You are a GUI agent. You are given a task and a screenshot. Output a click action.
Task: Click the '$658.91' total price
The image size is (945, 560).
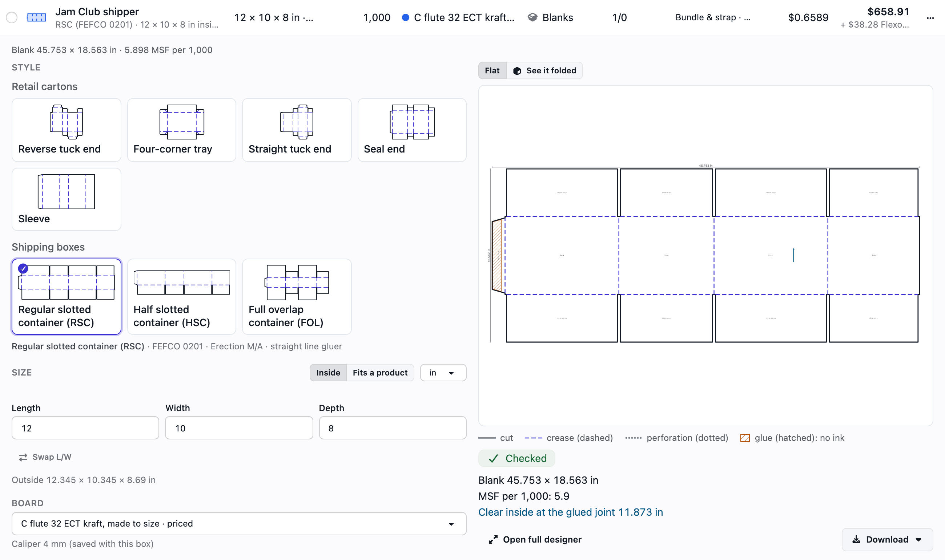pyautogui.click(x=888, y=12)
